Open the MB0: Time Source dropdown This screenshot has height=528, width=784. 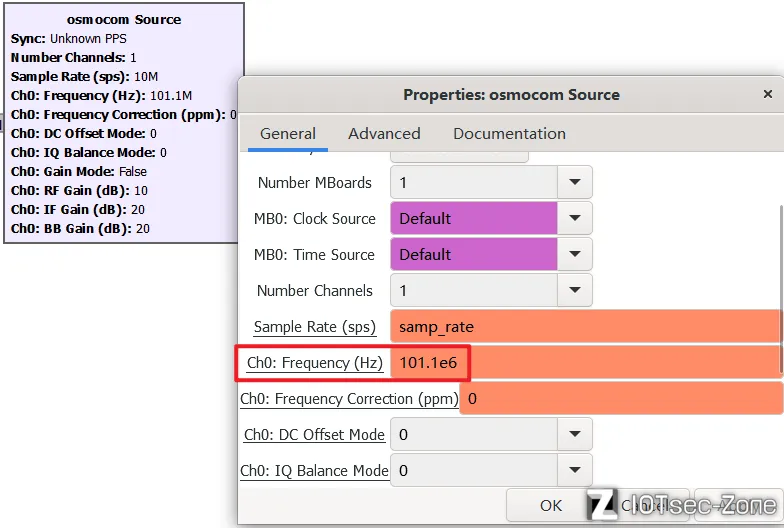coord(575,254)
